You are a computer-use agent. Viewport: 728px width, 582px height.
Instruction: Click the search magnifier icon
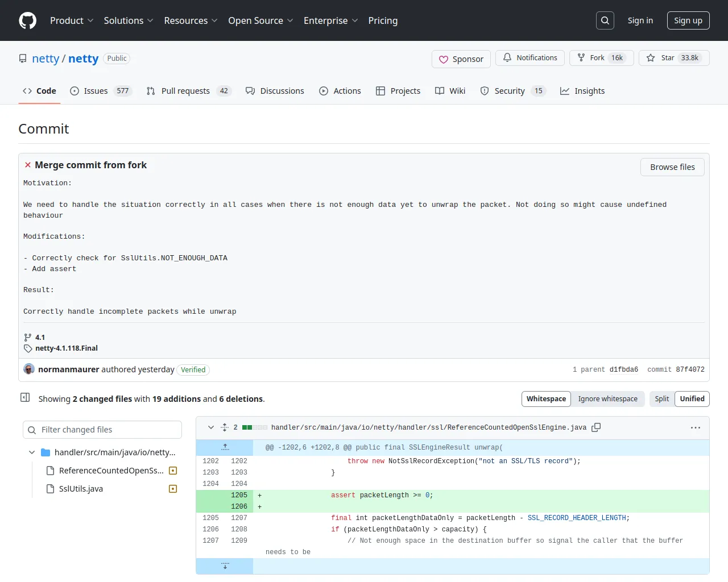coord(605,20)
